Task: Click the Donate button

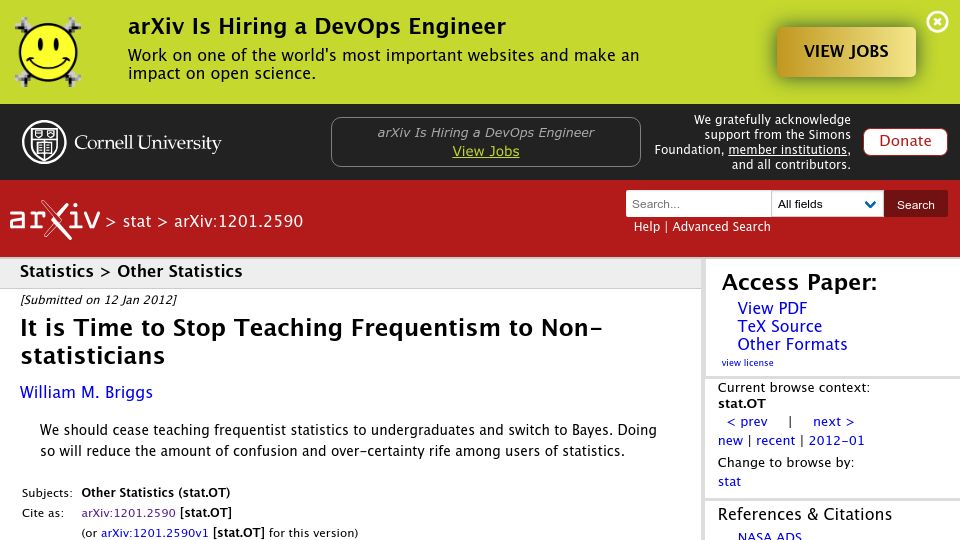Action: pyautogui.click(x=905, y=141)
